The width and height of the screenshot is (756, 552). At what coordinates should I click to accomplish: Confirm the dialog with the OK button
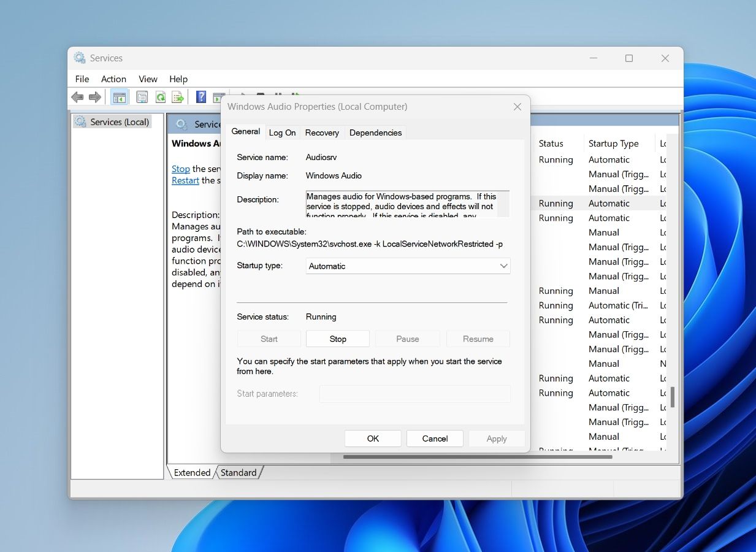click(373, 439)
